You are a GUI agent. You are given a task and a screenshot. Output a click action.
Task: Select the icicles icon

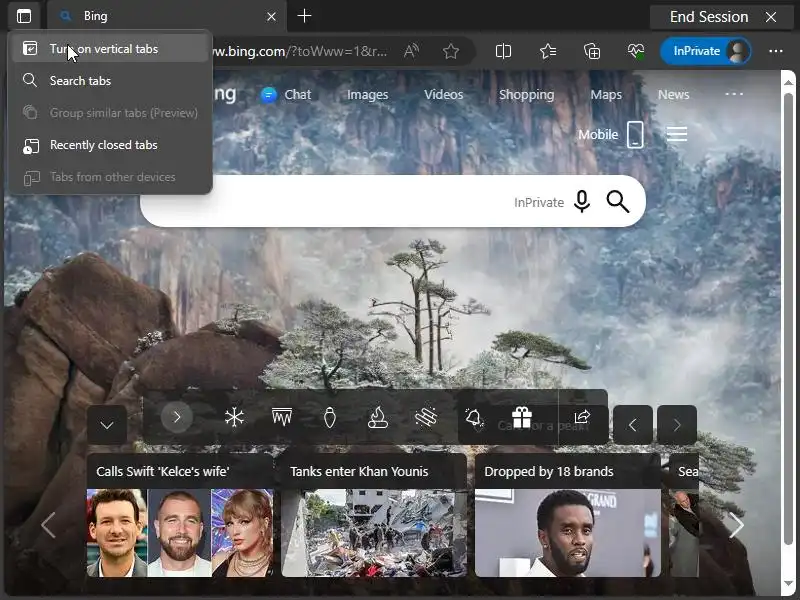pos(282,417)
